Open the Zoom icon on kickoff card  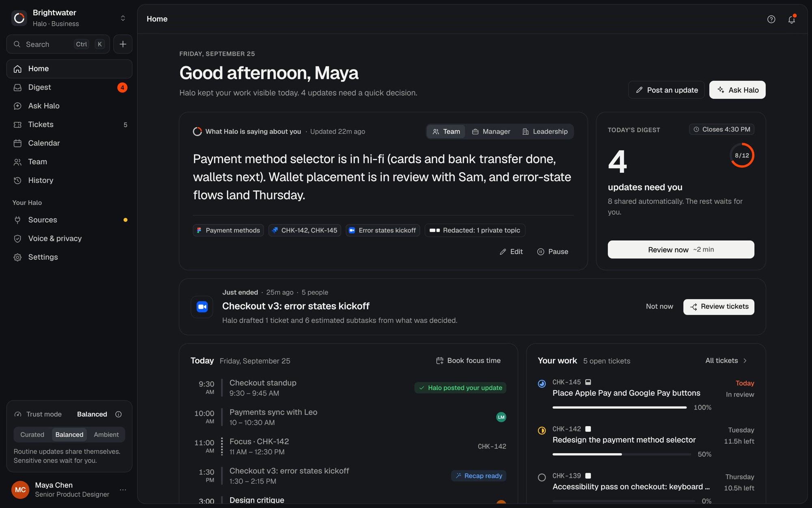click(x=202, y=307)
